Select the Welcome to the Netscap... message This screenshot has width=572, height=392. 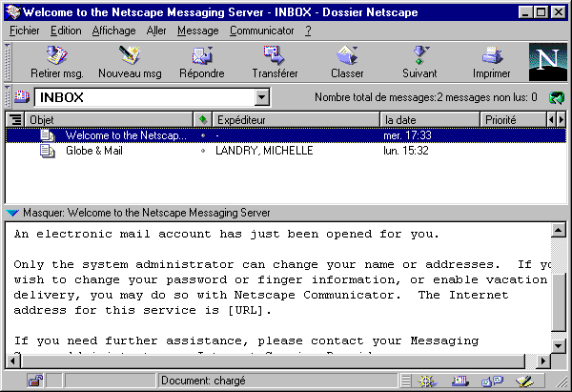click(126, 135)
